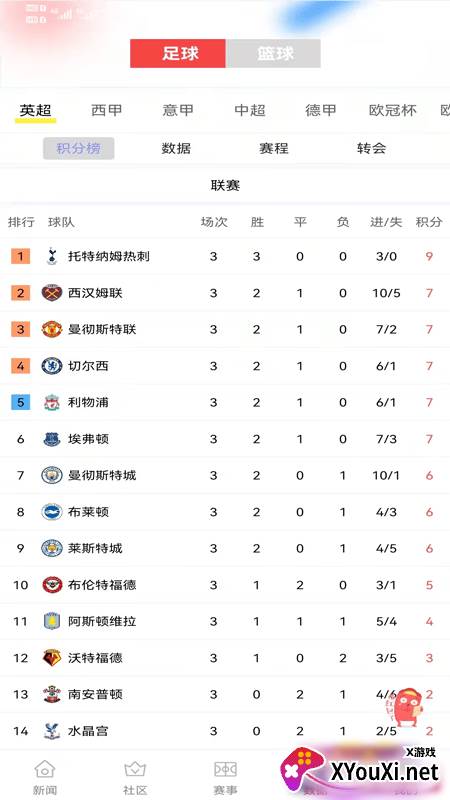
Task: Tap the 新闻 home icon
Action: (45, 768)
